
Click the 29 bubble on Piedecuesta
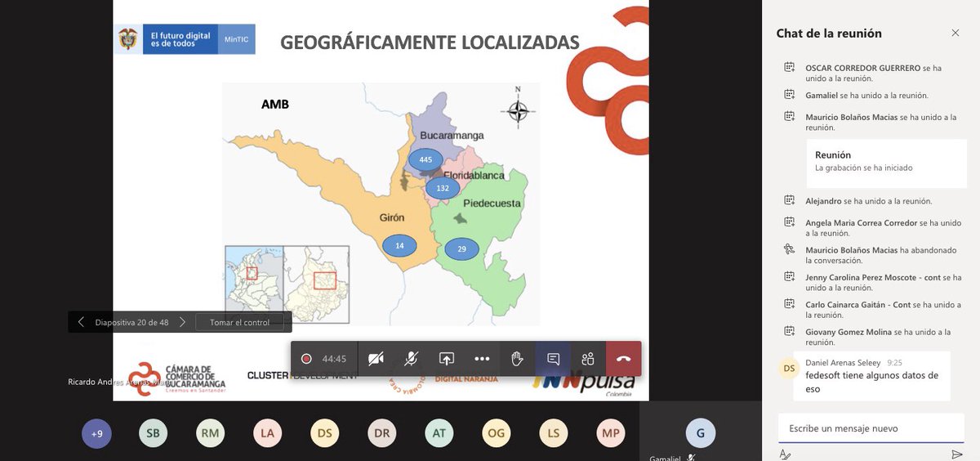(x=462, y=249)
